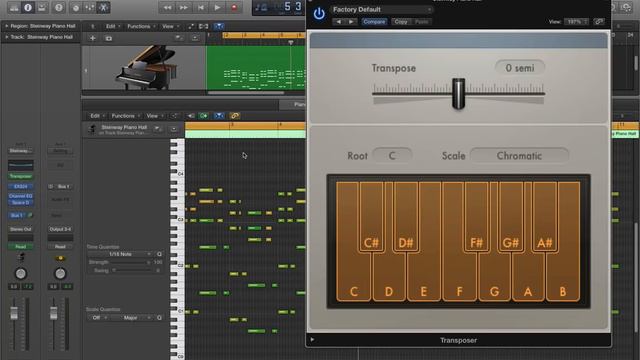This screenshot has height=360, width=640.
Task: Open the Library button in control bar
Action: (14, 7)
